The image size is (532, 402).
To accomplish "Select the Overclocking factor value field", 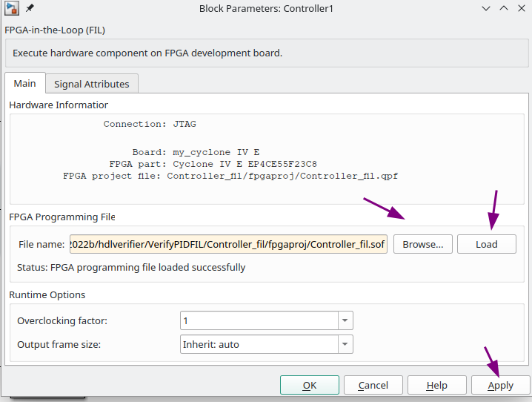I will [259, 320].
